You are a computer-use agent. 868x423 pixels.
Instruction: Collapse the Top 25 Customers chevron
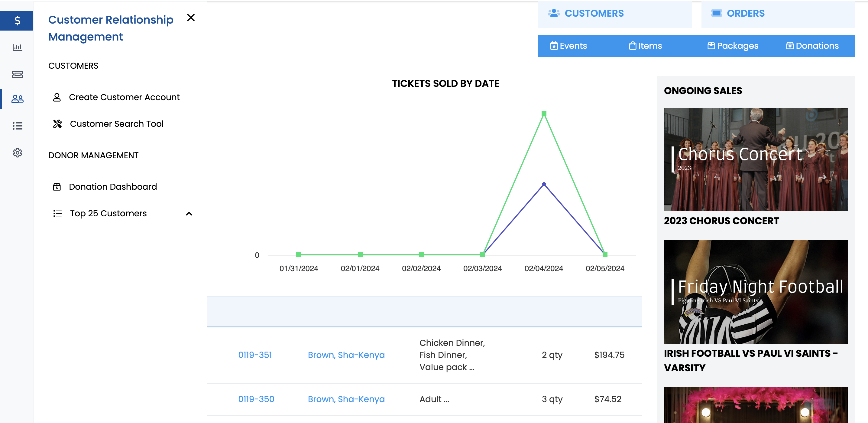[x=189, y=214]
